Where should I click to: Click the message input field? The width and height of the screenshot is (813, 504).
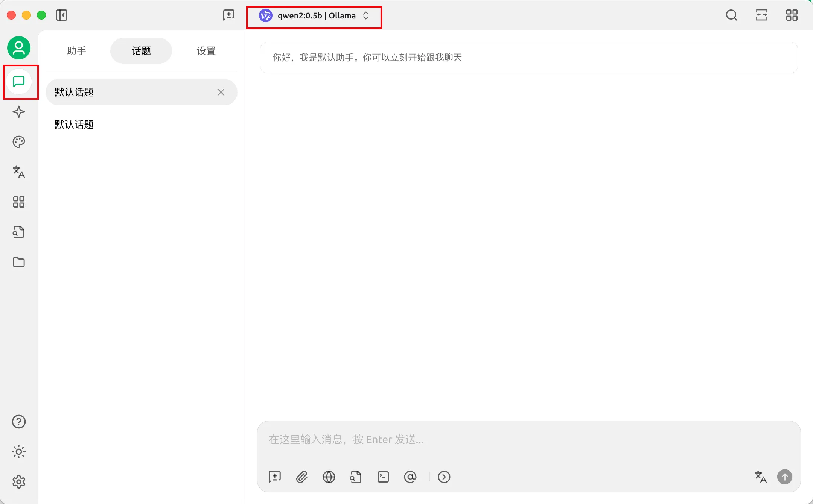pyautogui.click(x=527, y=439)
